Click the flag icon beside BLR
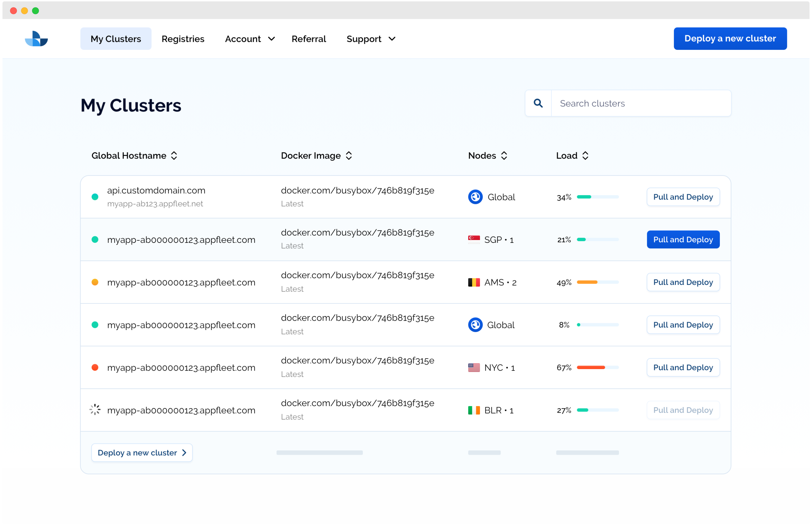 coord(474,410)
